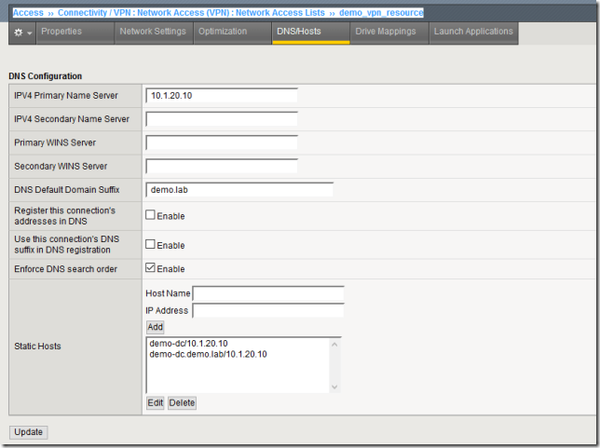The image size is (600, 448).
Task: Click the Edit static host button
Action: click(x=155, y=403)
